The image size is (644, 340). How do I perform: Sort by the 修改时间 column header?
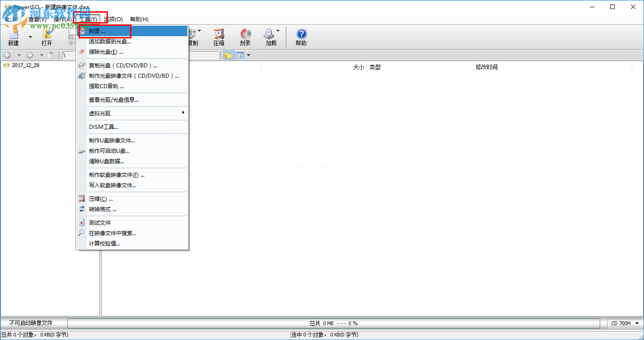(552, 67)
